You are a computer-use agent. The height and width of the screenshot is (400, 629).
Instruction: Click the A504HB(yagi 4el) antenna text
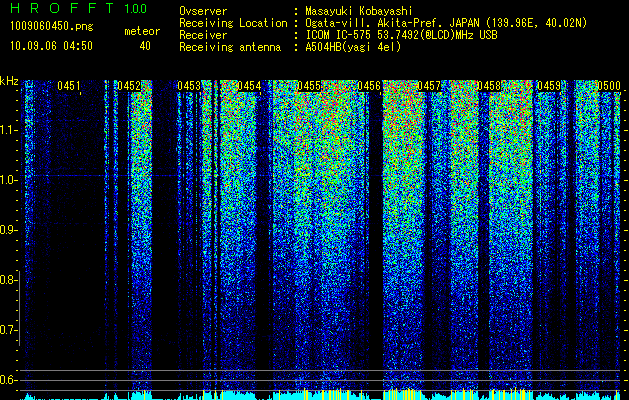click(x=353, y=47)
